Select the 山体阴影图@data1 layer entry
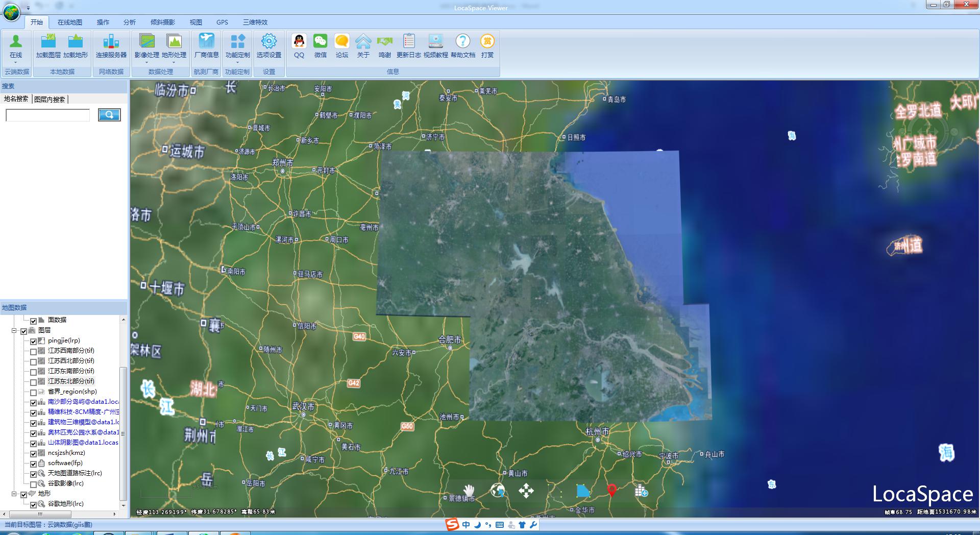 coord(83,443)
